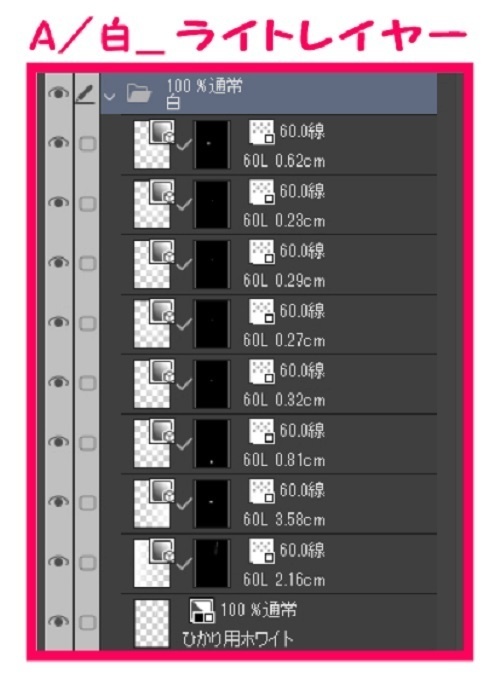Select the 60L 2.16cm layer row
This screenshot has height=686, width=500.
[279, 564]
